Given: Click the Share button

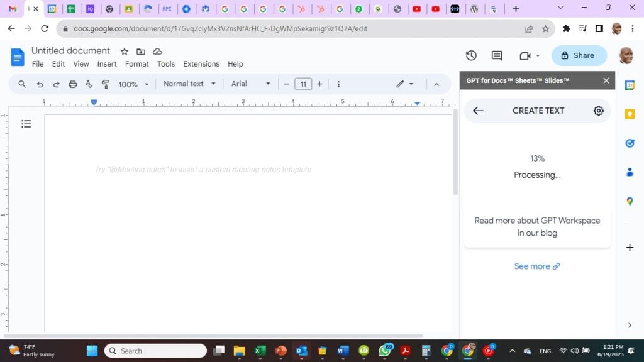Looking at the screenshot, I should (x=579, y=55).
